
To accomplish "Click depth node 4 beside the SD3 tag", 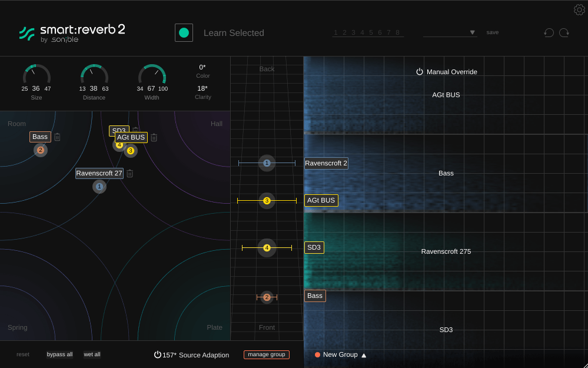I will 267,248.
